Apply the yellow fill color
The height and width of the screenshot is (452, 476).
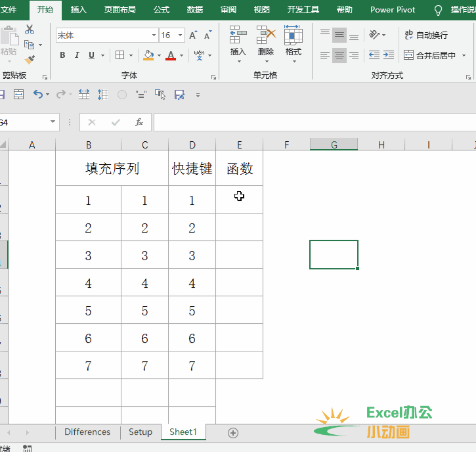(x=148, y=55)
